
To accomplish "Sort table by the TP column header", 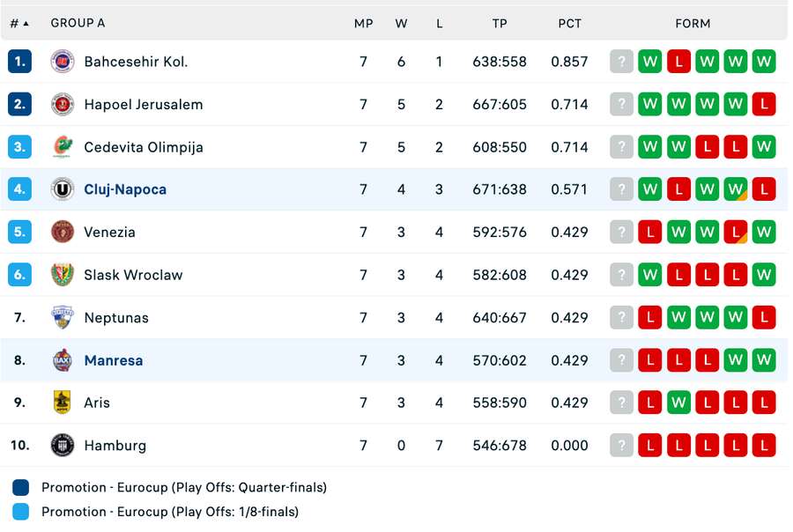I will 500,23.
